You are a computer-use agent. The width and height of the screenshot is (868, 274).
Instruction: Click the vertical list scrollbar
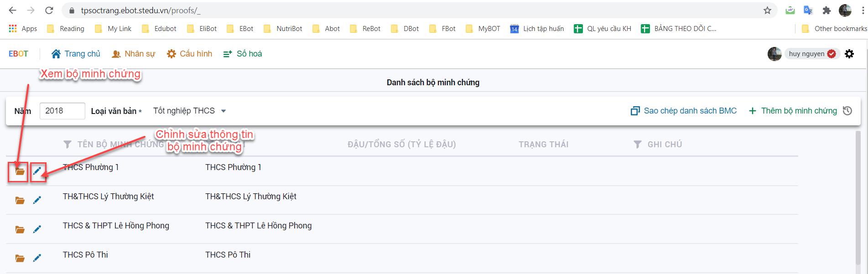(x=858, y=196)
